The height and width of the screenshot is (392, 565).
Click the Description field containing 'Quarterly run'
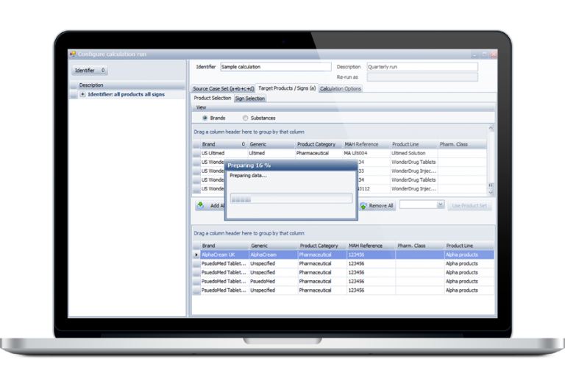pyautogui.click(x=421, y=67)
